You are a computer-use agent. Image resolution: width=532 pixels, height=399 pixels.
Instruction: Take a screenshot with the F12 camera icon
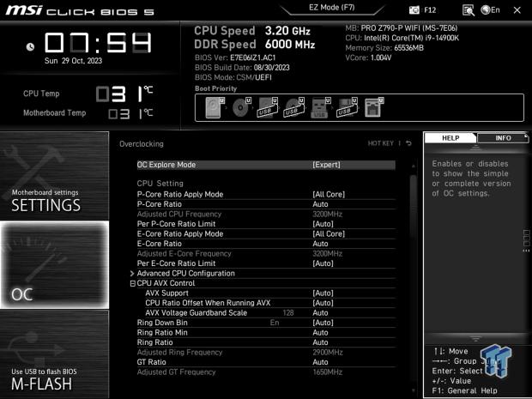click(x=414, y=9)
